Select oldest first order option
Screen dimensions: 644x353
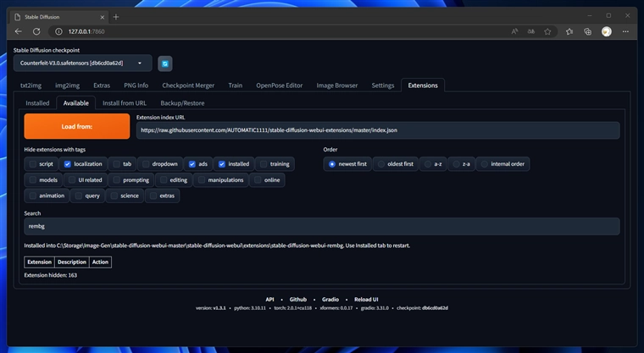381,164
